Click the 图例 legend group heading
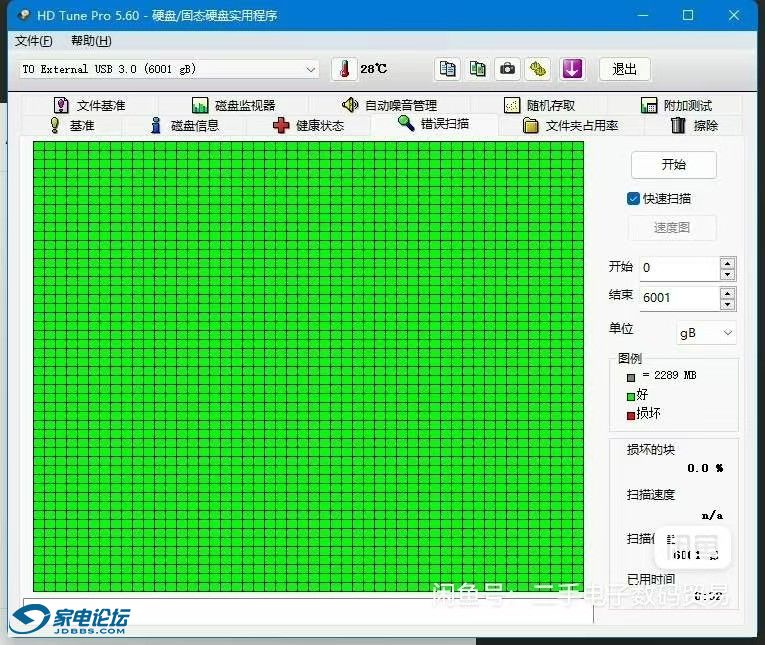The image size is (765, 645). [x=629, y=359]
